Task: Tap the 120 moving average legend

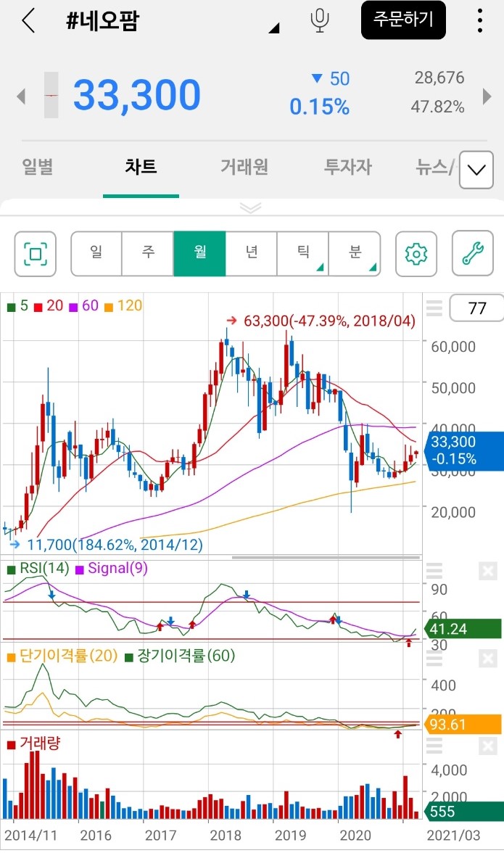Action: click(x=123, y=306)
